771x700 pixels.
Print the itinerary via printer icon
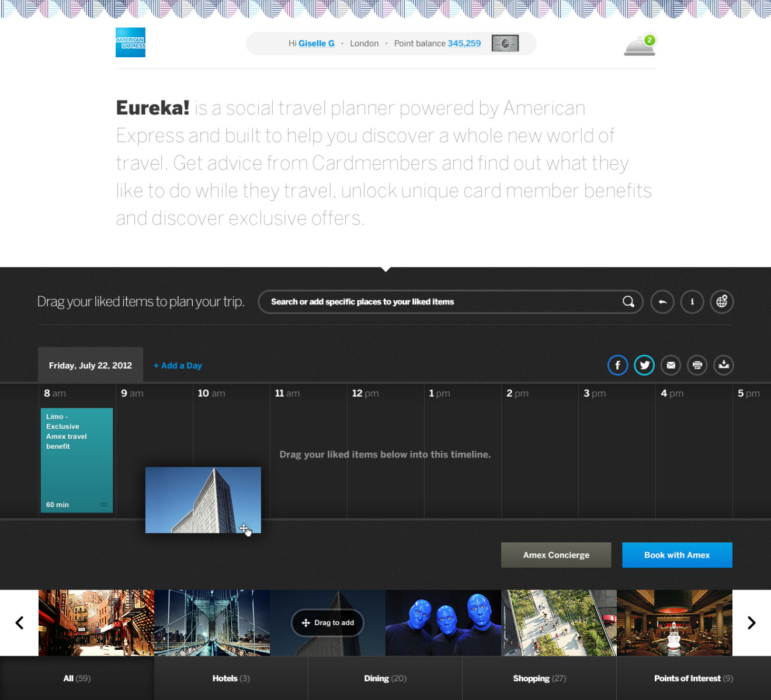tap(697, 365)
